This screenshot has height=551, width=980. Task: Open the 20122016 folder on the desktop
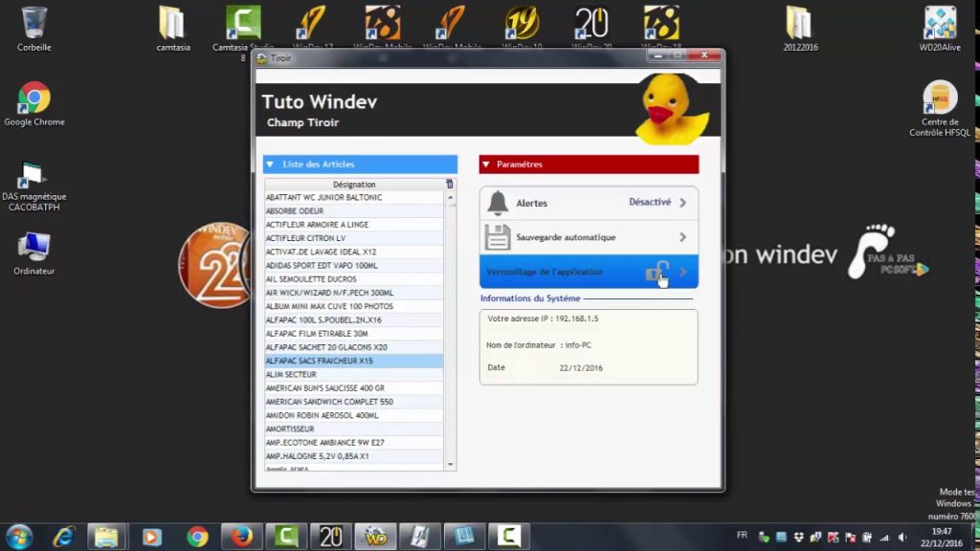point(800,29)
